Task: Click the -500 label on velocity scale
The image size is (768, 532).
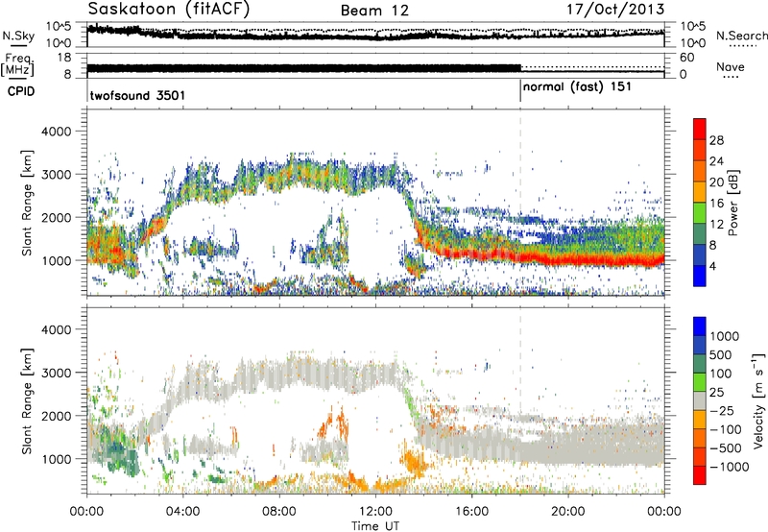Action: point(725,448)
